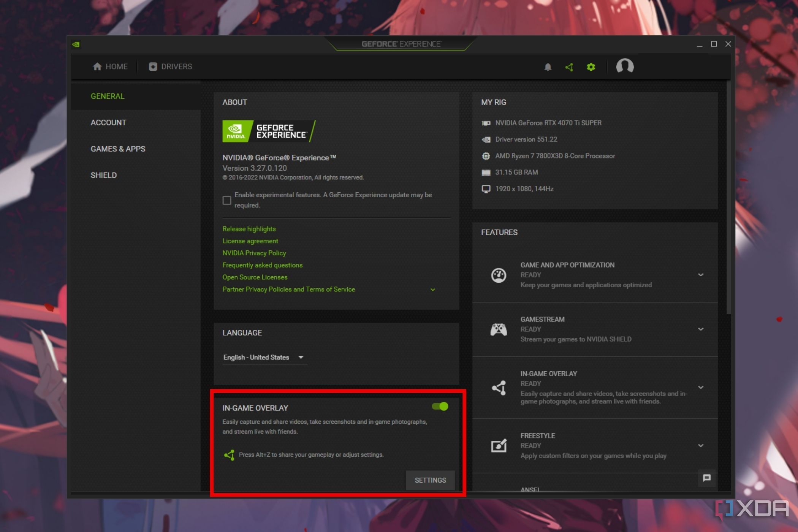Click the user profile icon in the top bar
The image size is (798, 532).
point(624,66)
